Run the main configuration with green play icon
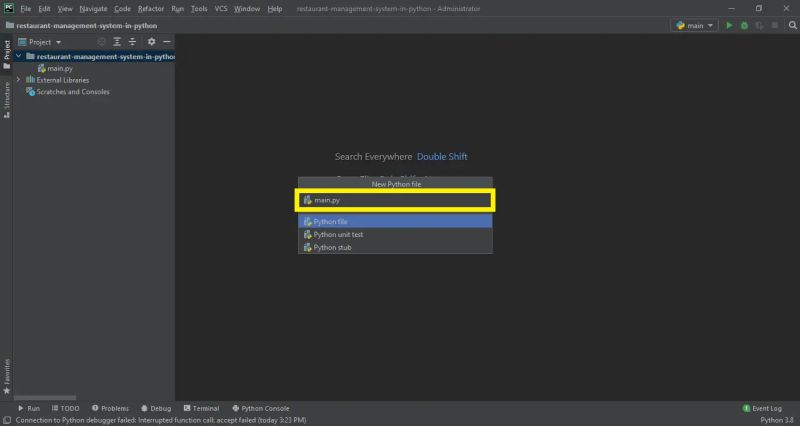The height and width of the screenshot is (426, 800). pyautogui.click(x=729, y=26)
